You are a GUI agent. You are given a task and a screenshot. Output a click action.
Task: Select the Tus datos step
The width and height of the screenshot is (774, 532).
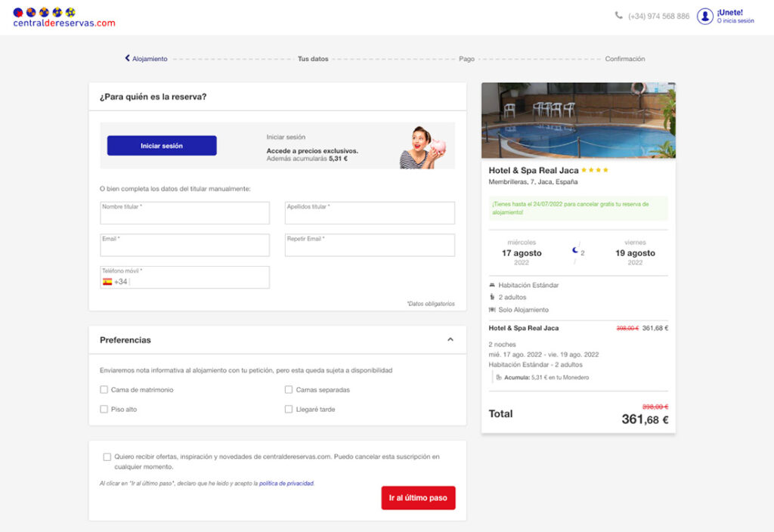click(x=313, y=59)
